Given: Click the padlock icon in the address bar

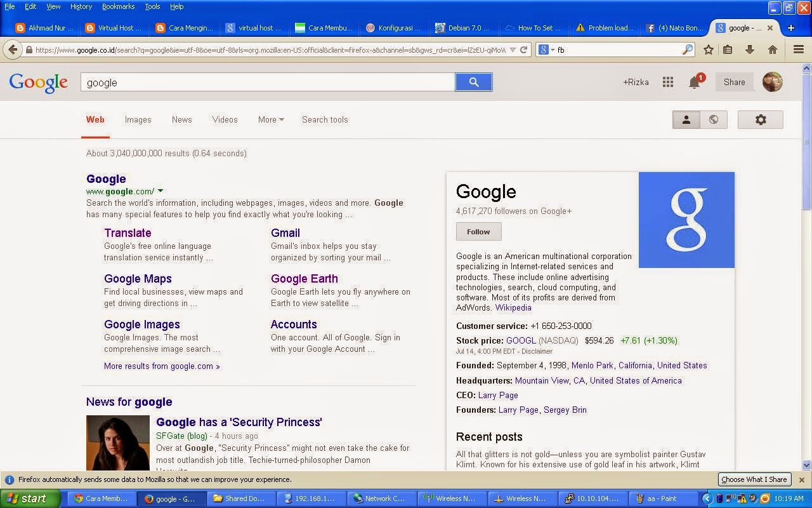Looking at the screenshot, I should pos(29,50).
